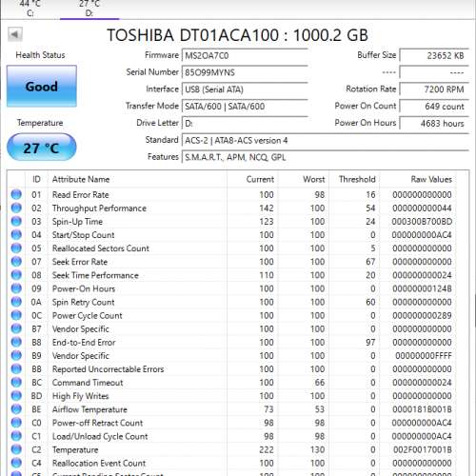Click raw value 0000000FFFF
The height and width of the screenshot is (476, 476).
pyautogui.click(x=424, y=356)
